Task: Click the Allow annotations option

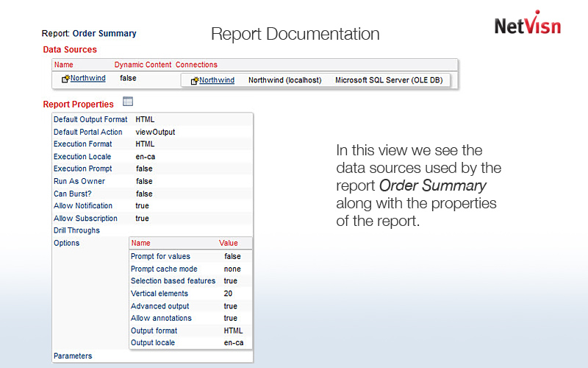Action: 161,318
